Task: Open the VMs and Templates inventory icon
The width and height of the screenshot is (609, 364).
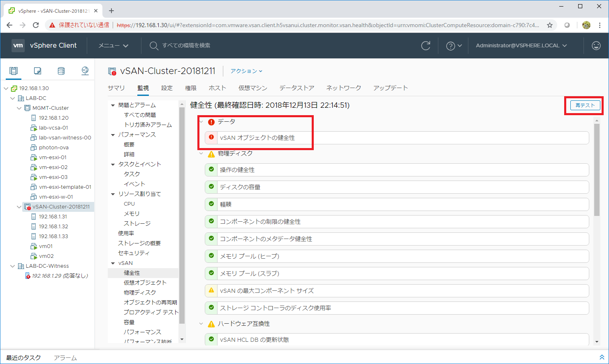Action: coord(37,71)
